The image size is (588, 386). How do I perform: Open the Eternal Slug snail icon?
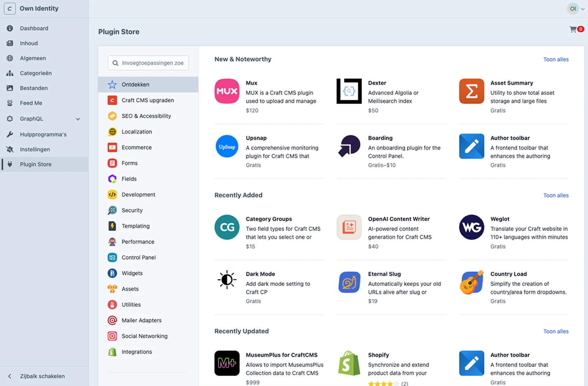[x=349, y=282]
